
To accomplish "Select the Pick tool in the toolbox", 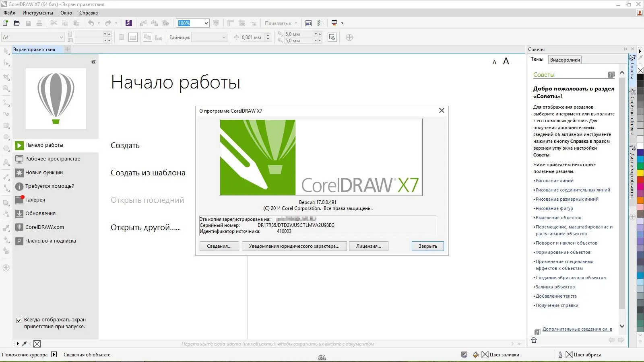I will (x=6, y=52).
